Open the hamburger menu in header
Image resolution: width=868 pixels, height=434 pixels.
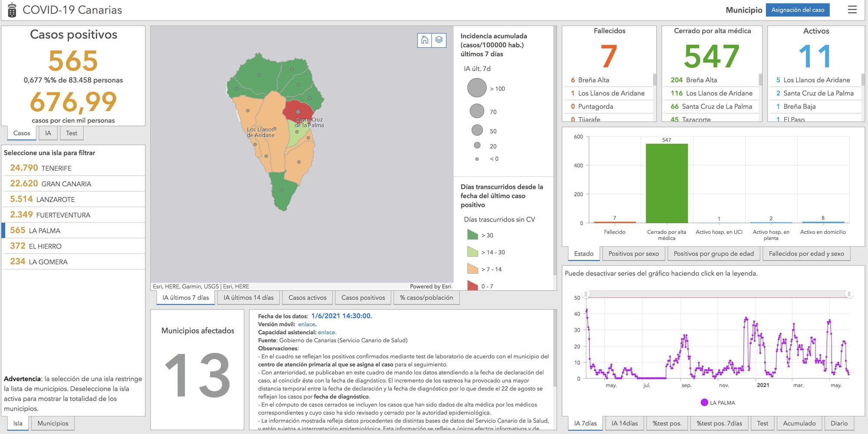[x=852, y=10]
